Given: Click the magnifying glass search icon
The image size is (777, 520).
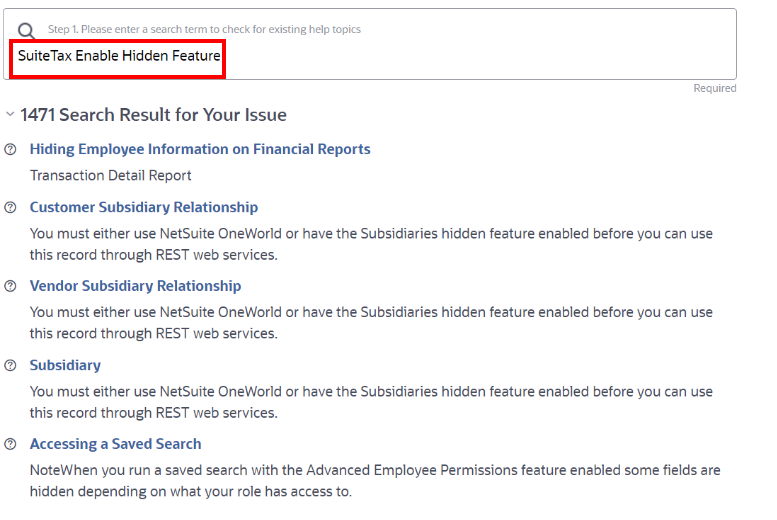Looking at the screenshot, I should 26,31.
